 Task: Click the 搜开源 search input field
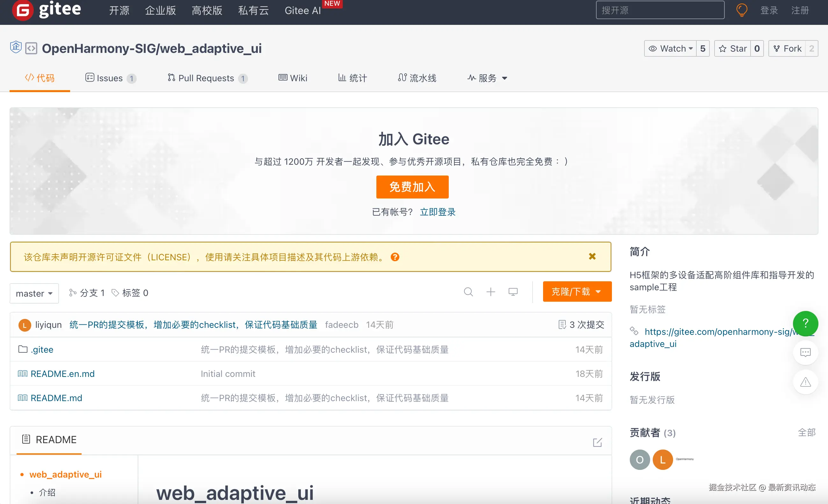[x=659, y=10]
